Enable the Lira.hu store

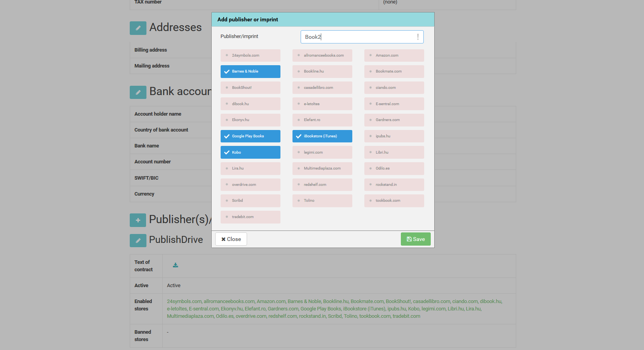pyautogui.click(x=251, y=168)
